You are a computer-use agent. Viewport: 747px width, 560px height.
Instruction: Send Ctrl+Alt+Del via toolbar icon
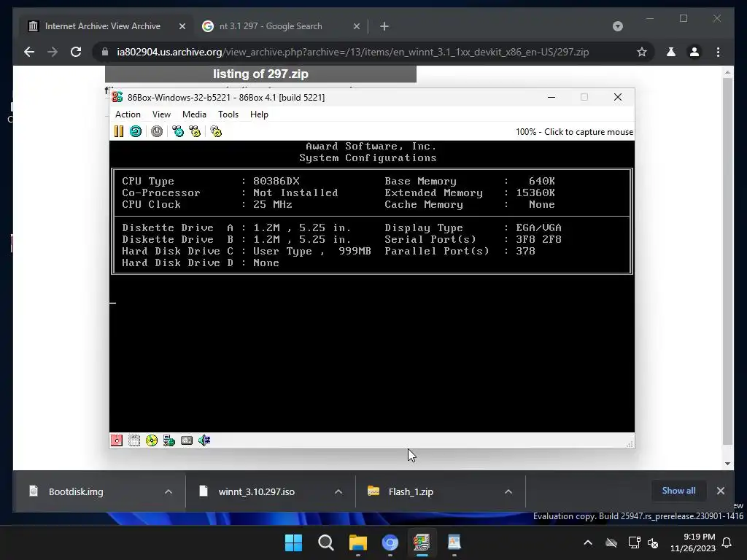(x=178, y=131)
